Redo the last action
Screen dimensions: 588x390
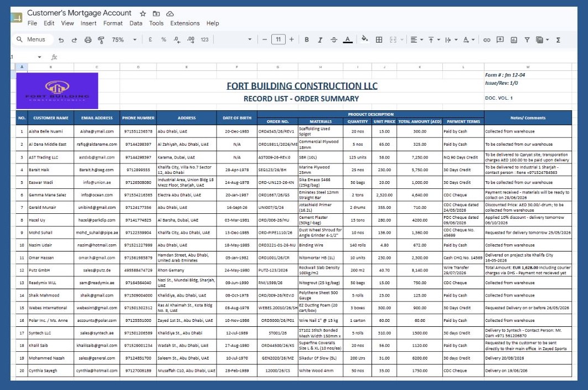click(74, 40)
